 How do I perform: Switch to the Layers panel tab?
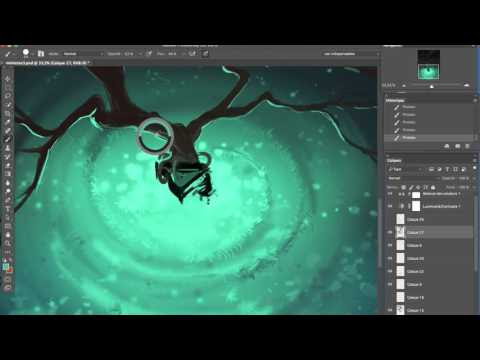(x=394, y=161)
